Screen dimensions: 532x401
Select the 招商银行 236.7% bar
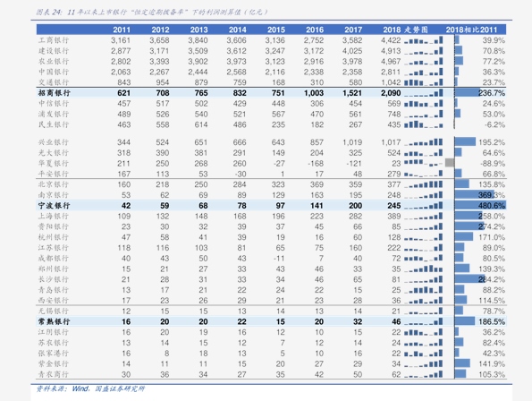click(468, 93)
